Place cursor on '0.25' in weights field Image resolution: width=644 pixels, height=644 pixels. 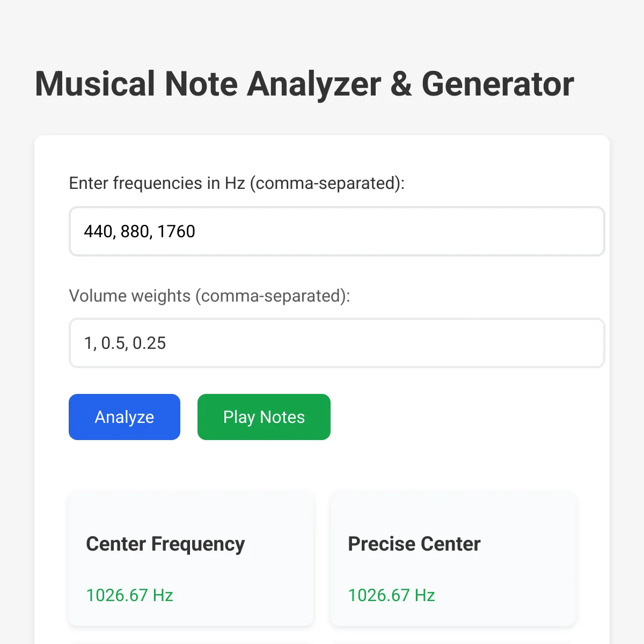pyautogui.click(x=149, y=343)
